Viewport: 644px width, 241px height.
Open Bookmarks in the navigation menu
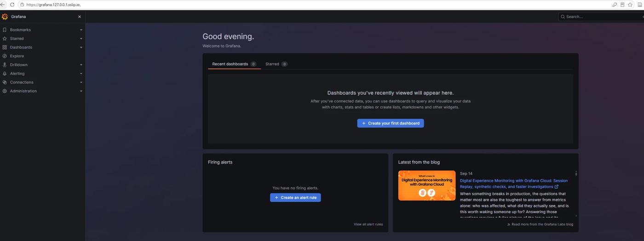[x=20, y=30]
